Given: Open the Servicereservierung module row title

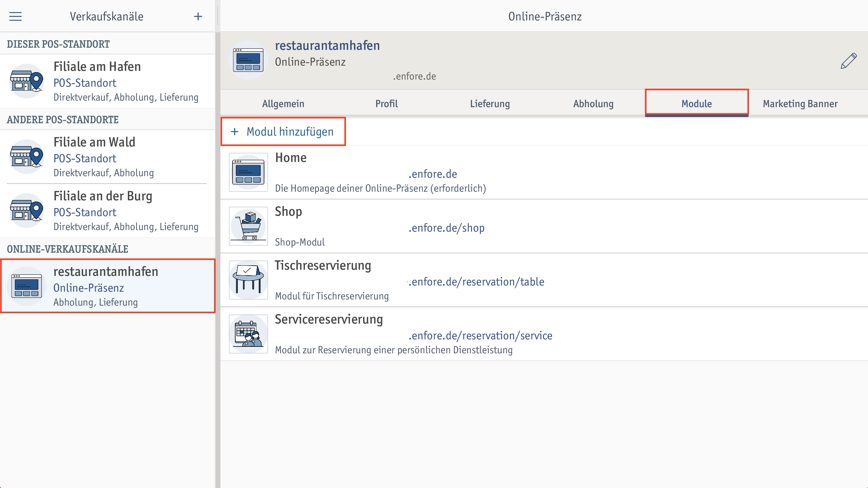Looking at the screenshot, I should click(329, 320).
